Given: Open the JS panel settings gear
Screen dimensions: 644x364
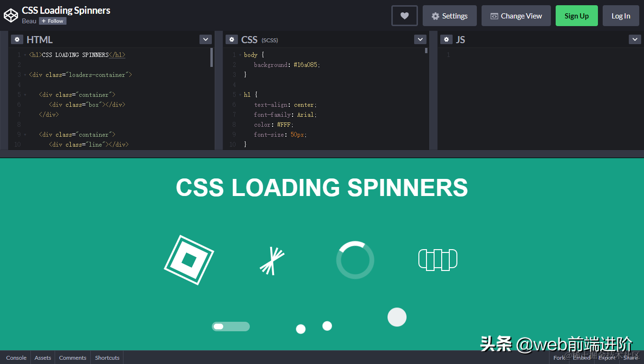Looking at the screenshot, I should (x=446, y=39).
